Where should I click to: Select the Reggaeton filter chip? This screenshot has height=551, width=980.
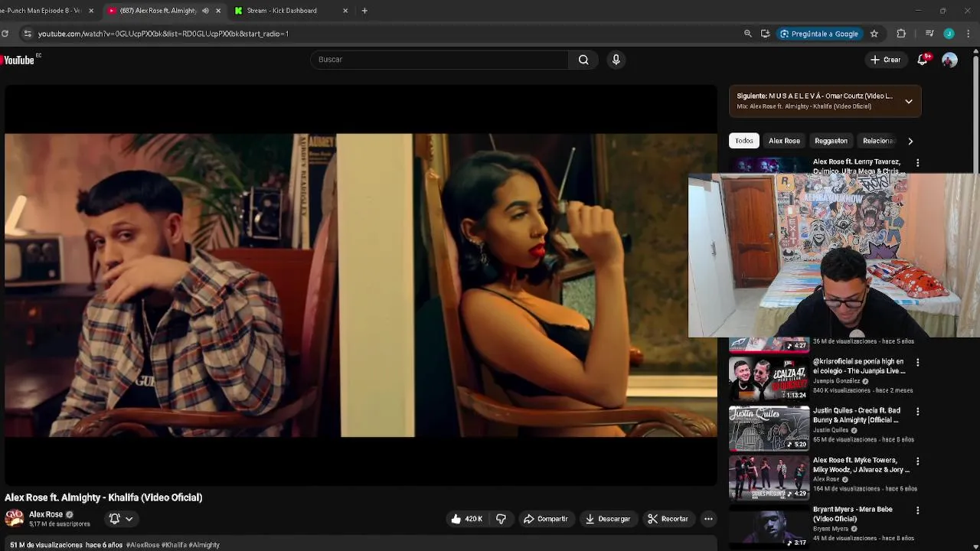pyautogui.click(x=831, y=141)
